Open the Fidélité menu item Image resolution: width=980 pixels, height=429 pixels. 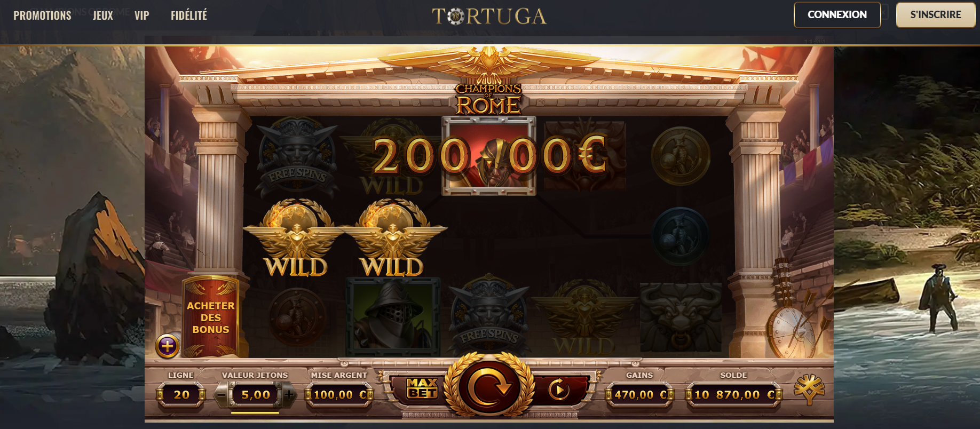(x=189, y=15)
